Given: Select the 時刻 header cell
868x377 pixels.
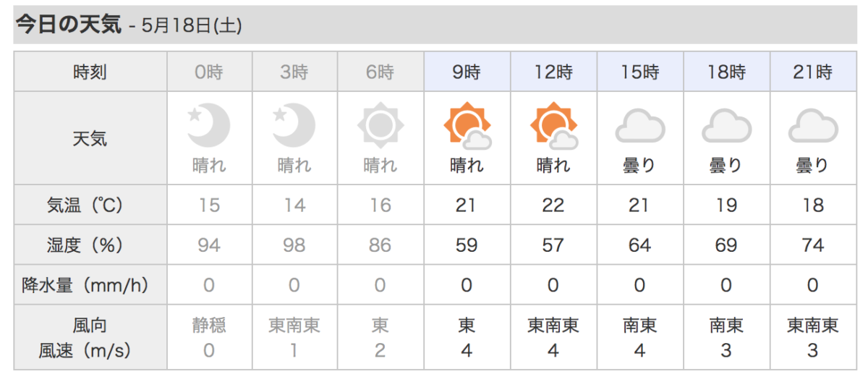Looking at the screenshot, I should pyautogui.click(x=90, y=72).
